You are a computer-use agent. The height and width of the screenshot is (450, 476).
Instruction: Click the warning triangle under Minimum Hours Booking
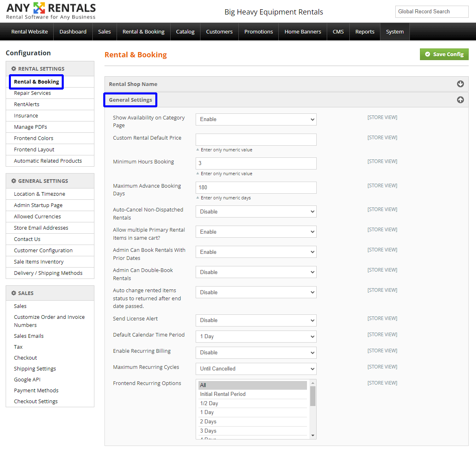[x=198, y=174]
